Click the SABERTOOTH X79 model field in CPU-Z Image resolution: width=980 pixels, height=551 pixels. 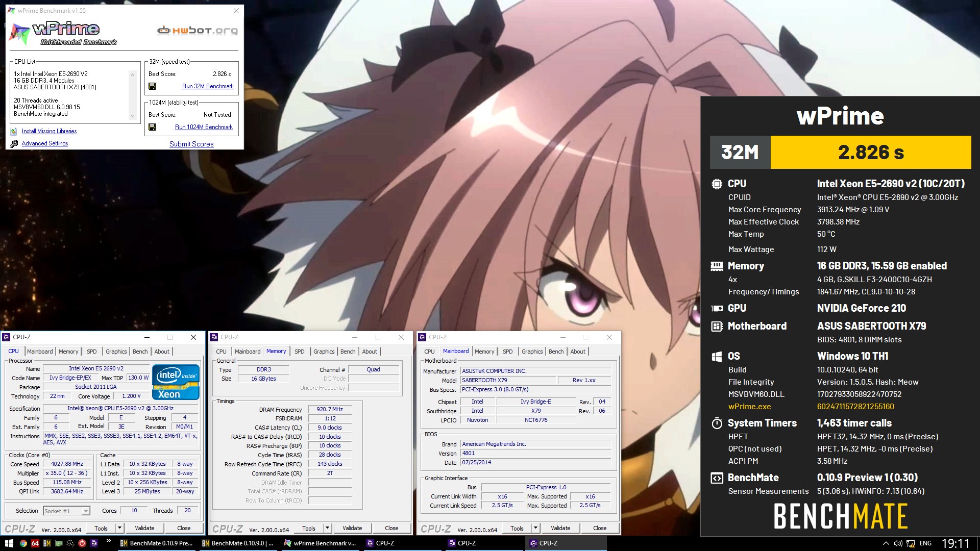(508, 380)
